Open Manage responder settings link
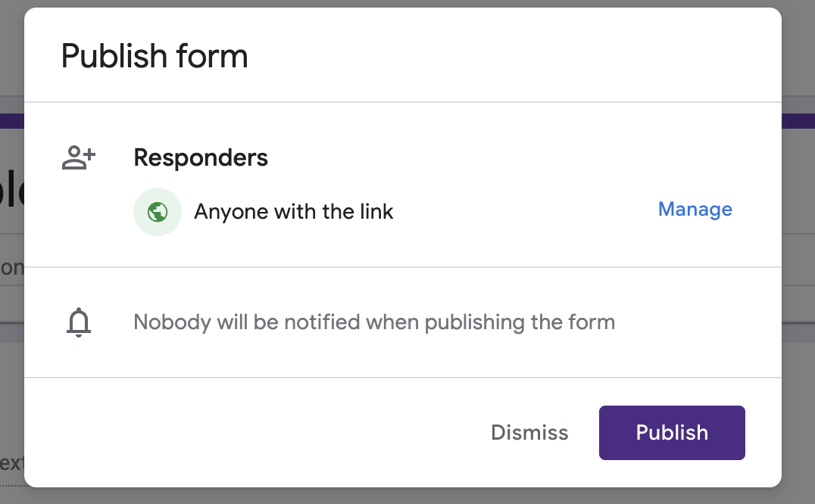Image resolution: width=815 pixels, height=504 pixels. [x=695, y=209]
